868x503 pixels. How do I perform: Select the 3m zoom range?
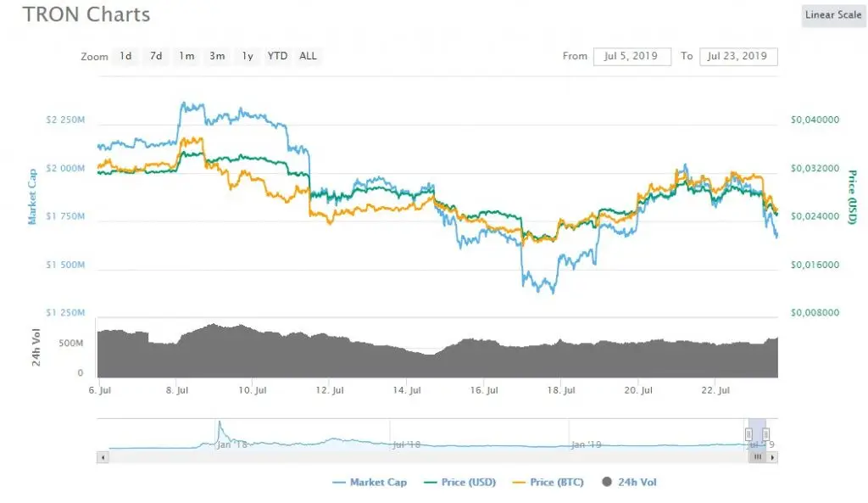[217, 56]
